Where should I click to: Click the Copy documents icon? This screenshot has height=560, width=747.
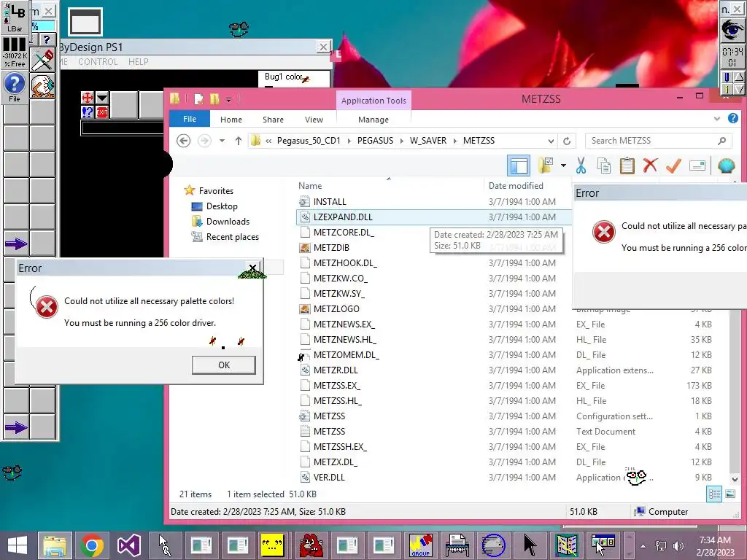coord(603,166)
